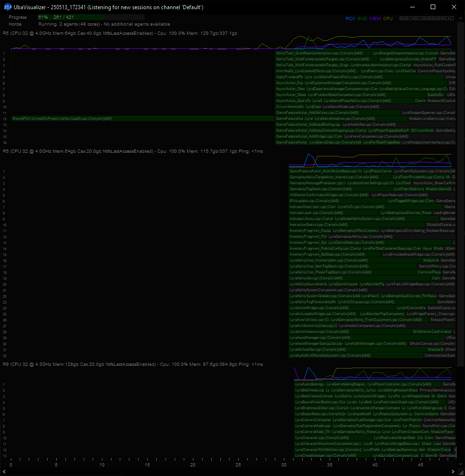The width and height of the screenshot is (465, 476).
Task: Toggle the CPU graph legend
Action: (388, 19)
